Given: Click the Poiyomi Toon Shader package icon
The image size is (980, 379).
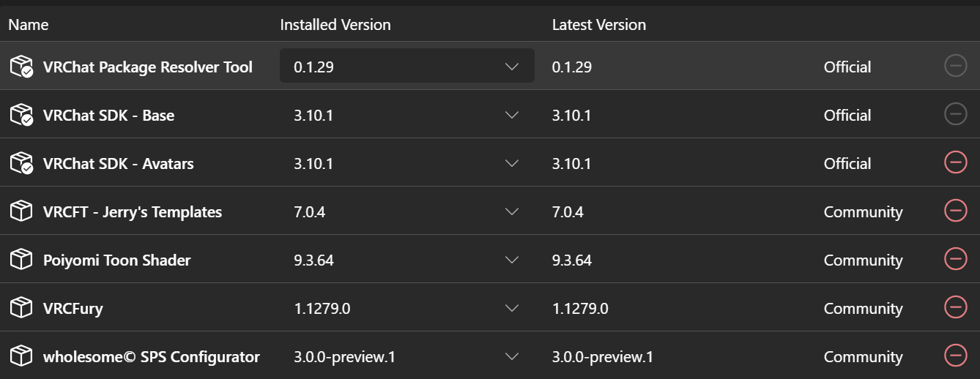Looking at the screenshot, I should coord(21,260).
